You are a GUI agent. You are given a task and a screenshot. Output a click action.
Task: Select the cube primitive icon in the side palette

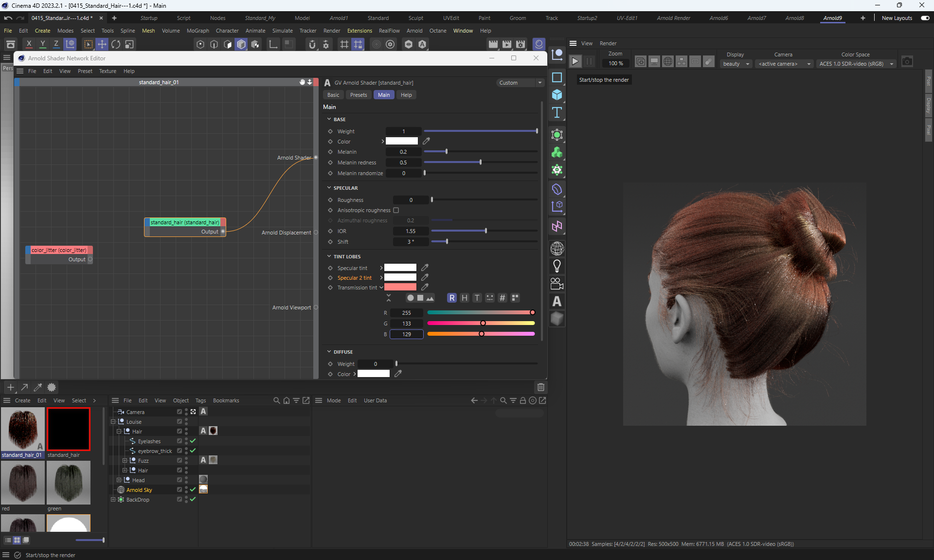557,94
